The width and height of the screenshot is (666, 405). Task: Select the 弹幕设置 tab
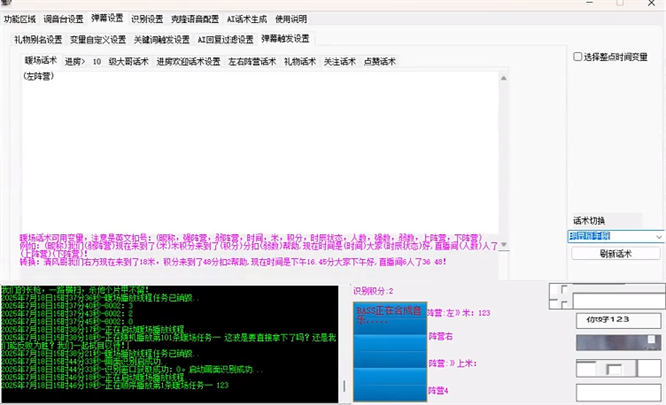coord(107,18)
